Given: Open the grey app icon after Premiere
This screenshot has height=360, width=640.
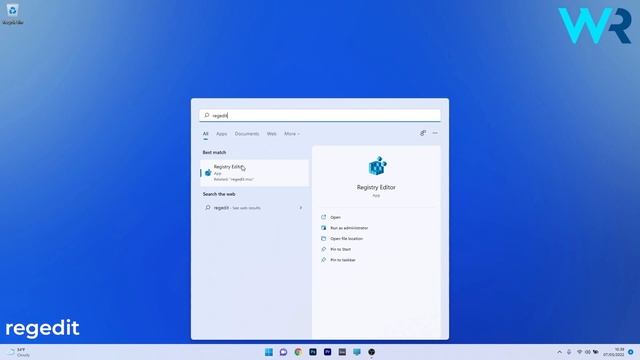Looking at the screenshot, I should (342, 352).
